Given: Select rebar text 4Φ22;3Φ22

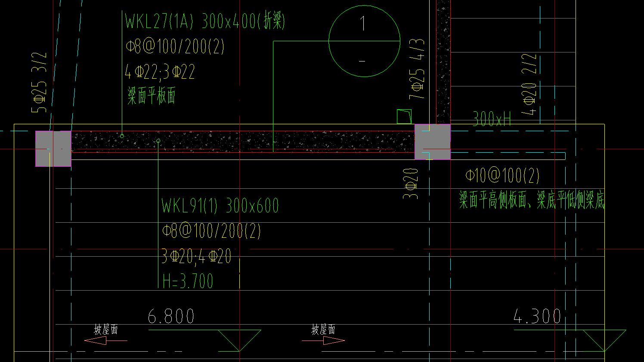Looking at the screenshot, I should click(x=160, y=72).
